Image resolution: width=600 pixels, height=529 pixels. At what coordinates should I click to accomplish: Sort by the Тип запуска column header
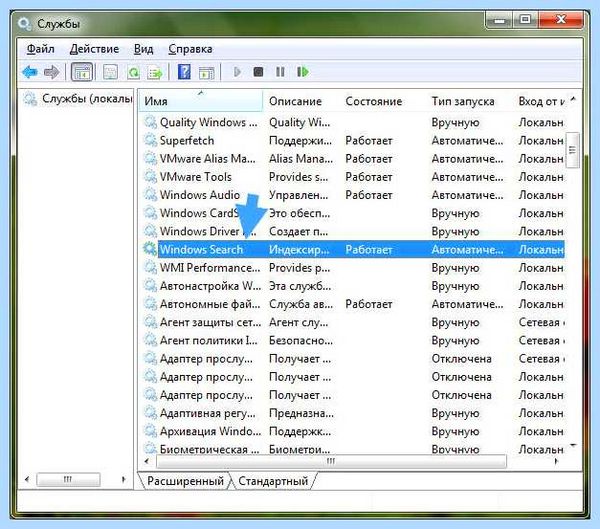pos(470,101)
